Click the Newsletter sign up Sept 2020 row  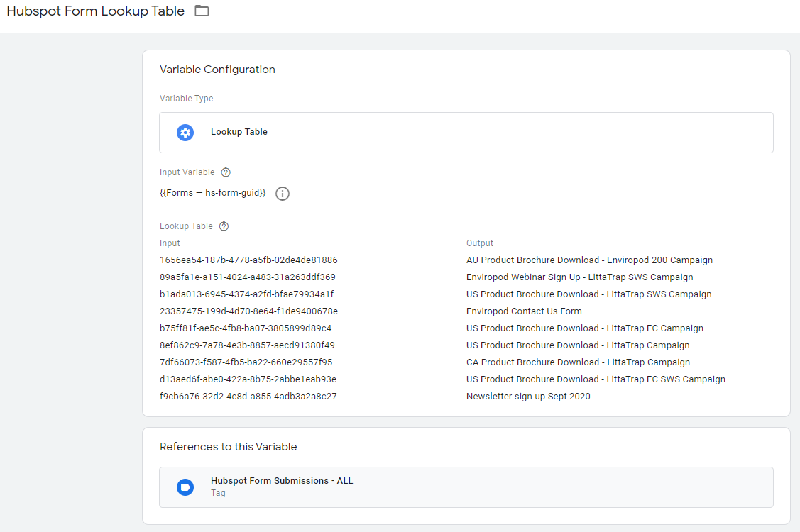[529, 396]
